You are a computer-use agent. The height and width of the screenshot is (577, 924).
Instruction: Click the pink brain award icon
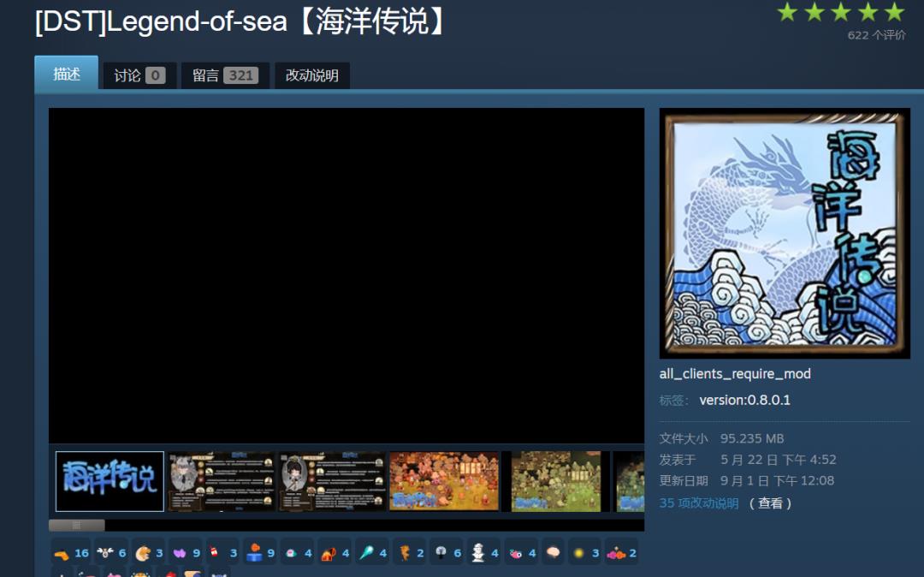coord(553,553)
